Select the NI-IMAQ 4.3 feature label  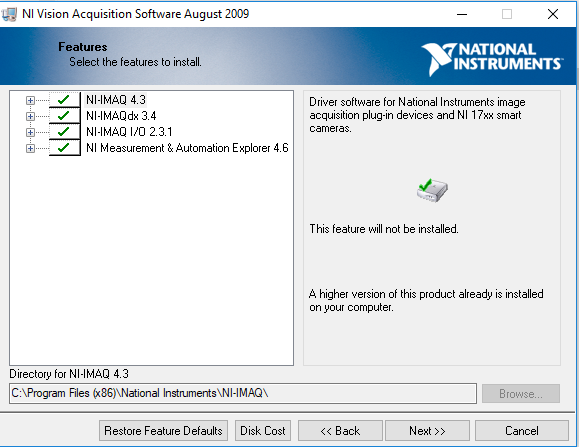click(x=116, y=100)
